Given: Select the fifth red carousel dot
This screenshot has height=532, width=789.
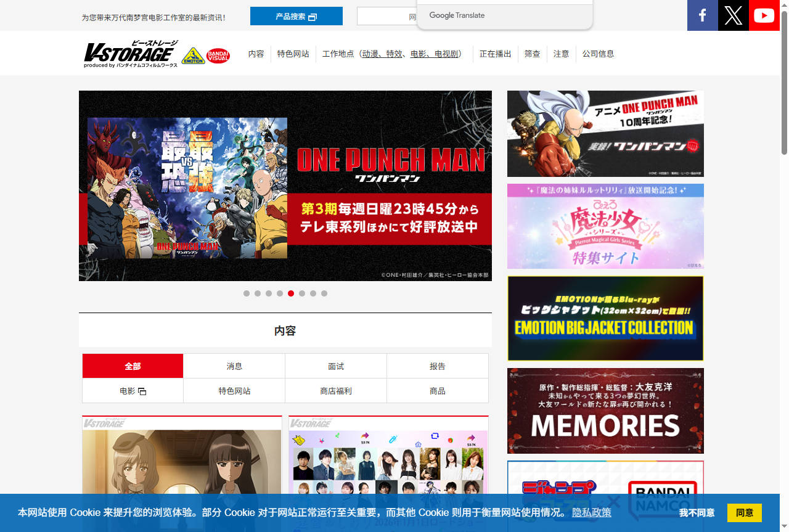Looking at the screenshot, I should (x=291, y=293).
